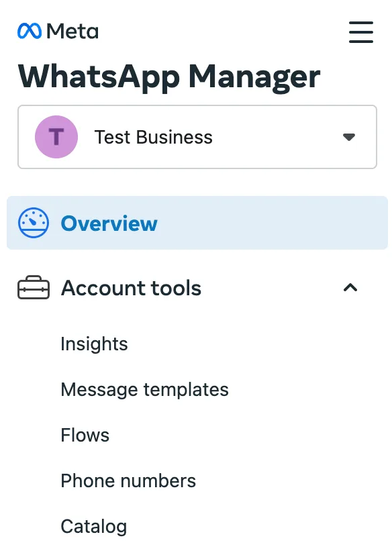This screenshot has width=392, height=557.
Task: View Phone numbers settings
Action: [x=128, y=480]
